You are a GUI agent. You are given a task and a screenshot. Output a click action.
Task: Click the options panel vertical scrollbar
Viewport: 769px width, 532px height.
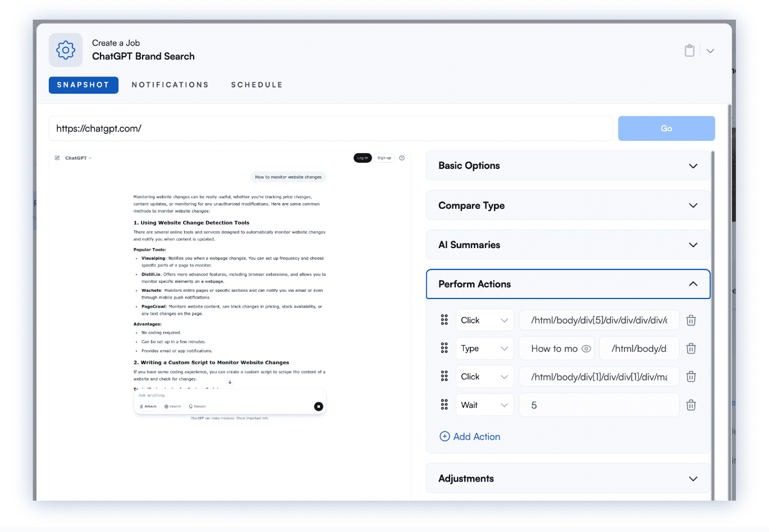[713, 325]
